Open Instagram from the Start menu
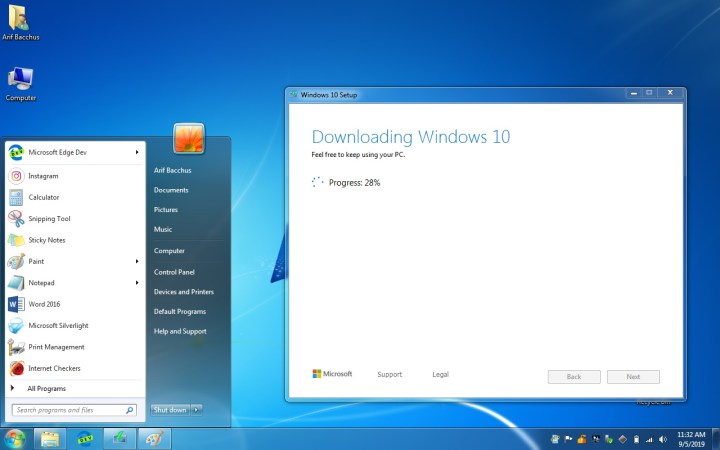The height and width of the screenshot is (450, 720). coord(43,176)
